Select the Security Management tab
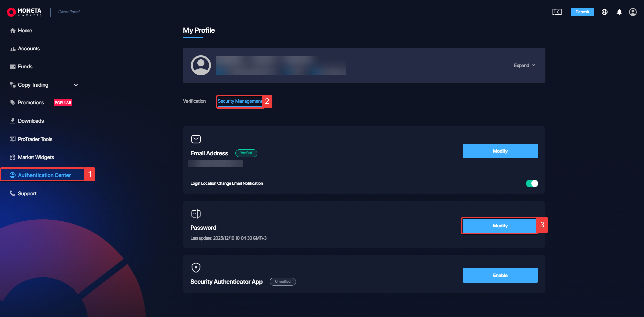 [239, 101]
